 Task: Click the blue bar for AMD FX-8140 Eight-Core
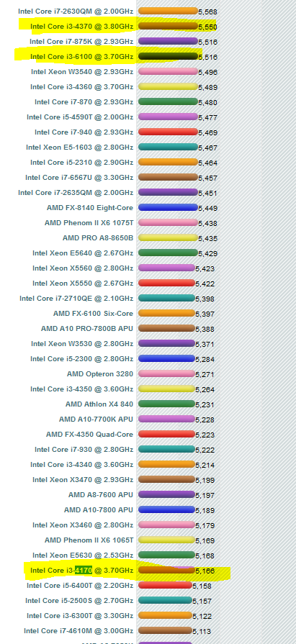click(x=168, y=207)
